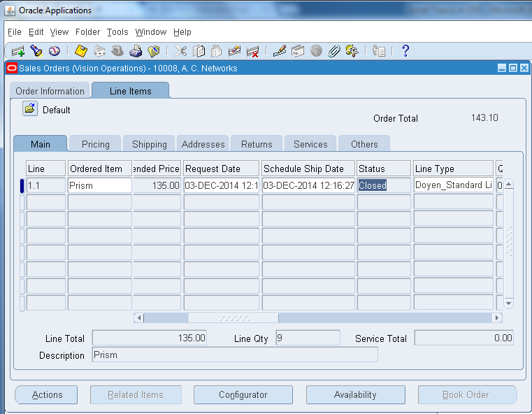The width and height of the screenshot is (532, 414).
Task: Click Schedule Ship Date 03-DEC-2014 12:16:27
Action: pyautogui.click(x=308, y=185)
